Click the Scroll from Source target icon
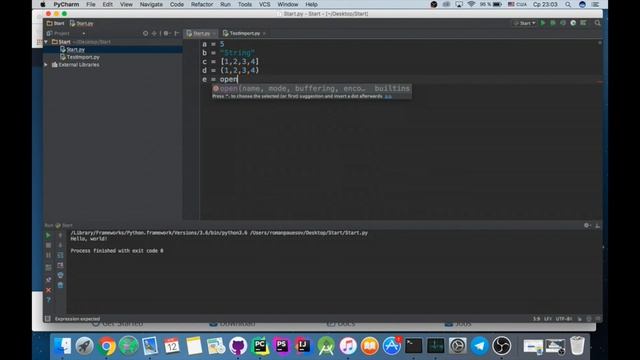 click(x=145, y=33)
